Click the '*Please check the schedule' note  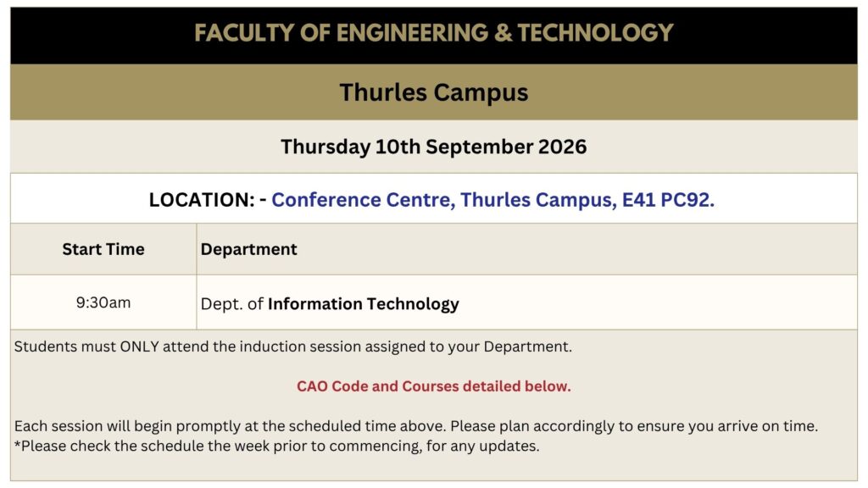(x=277, y=446)
